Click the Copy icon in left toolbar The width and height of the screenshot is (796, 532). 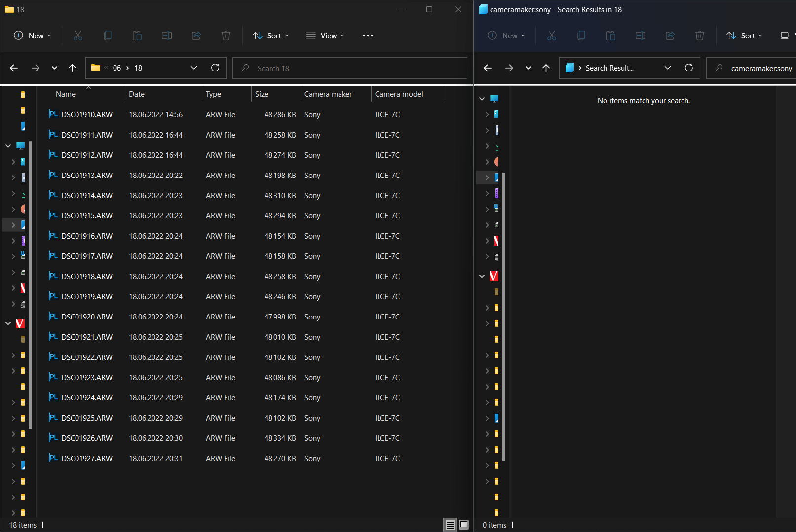pos(108,35)
